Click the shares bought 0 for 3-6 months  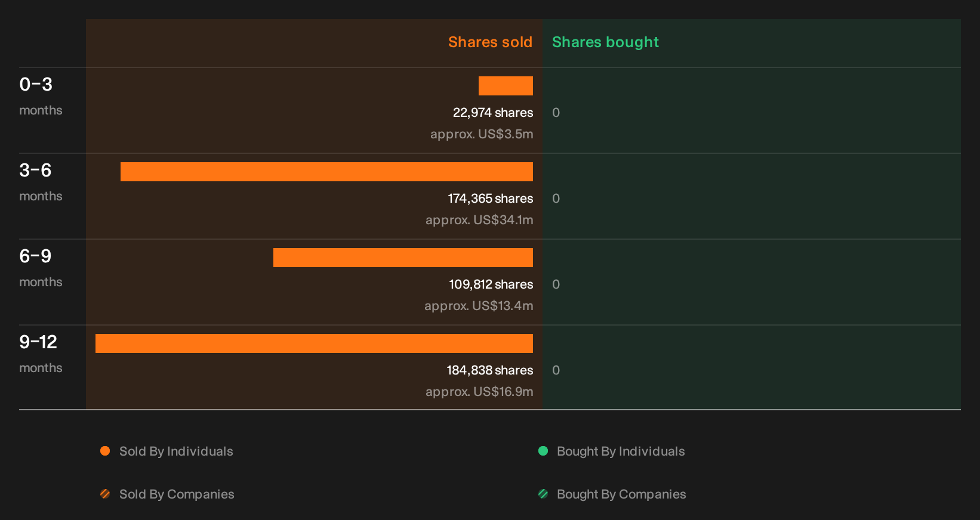point(556,199)
